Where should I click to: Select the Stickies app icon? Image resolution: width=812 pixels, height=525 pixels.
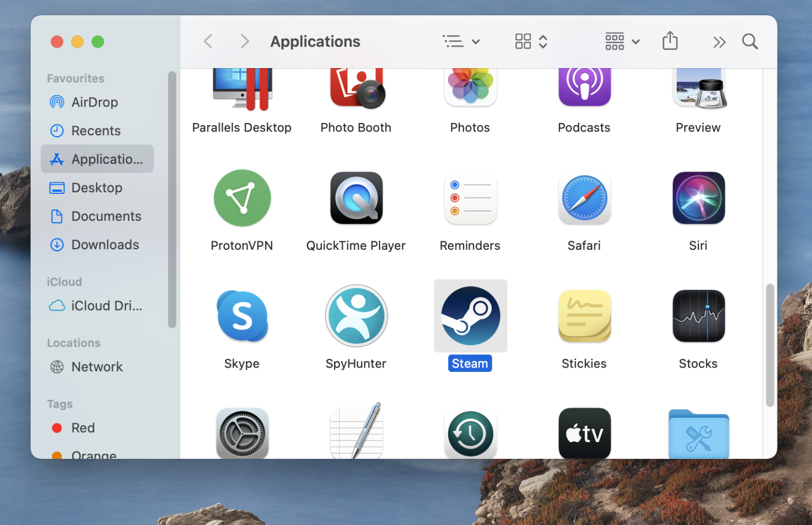point(584,316)
